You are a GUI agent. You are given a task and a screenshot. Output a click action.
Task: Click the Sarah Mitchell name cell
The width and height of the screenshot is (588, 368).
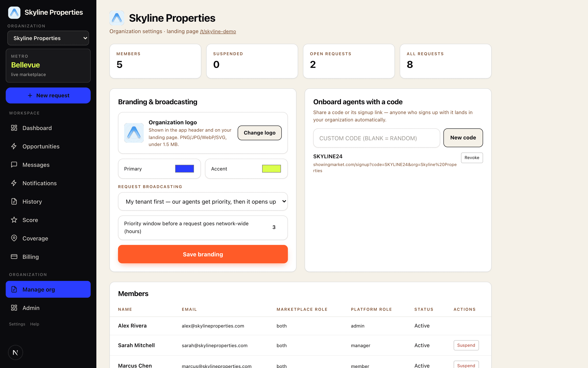[x=136, y=345]
